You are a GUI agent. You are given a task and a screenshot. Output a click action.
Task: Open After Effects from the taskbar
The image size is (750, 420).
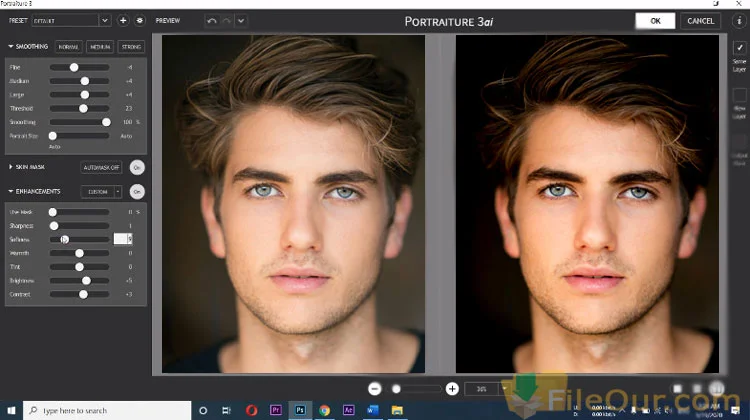[349, 410]
